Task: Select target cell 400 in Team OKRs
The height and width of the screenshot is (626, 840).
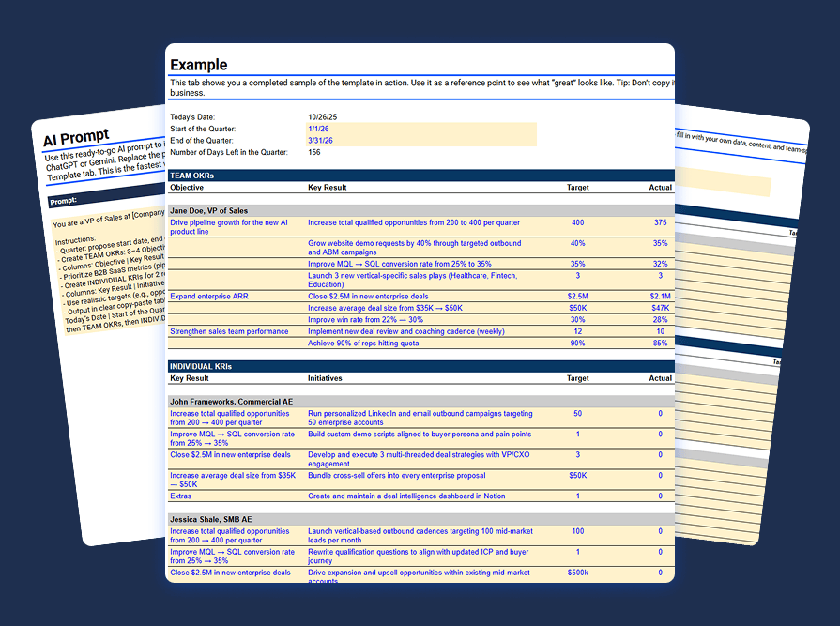Action: pos(577,222)
